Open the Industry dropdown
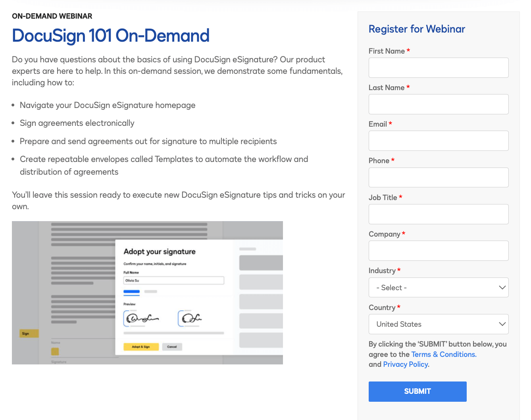This screenshot has width=531, height=420. click(x=439, y=287)
